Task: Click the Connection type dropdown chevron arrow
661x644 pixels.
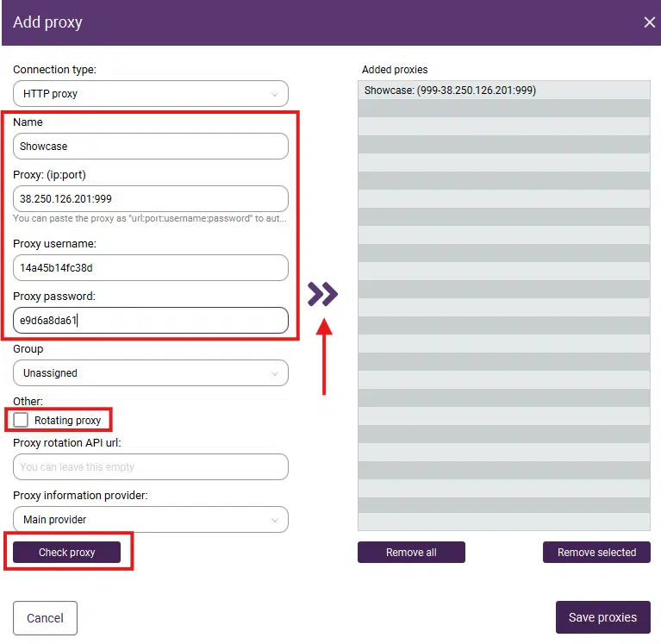Action: 275,93
